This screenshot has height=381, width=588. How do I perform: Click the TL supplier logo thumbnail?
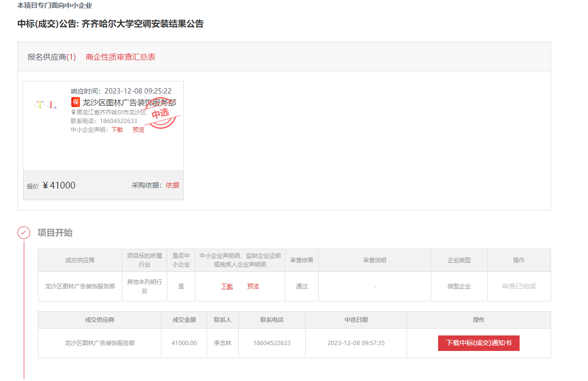pyautogui.click(x=45, y=105)
